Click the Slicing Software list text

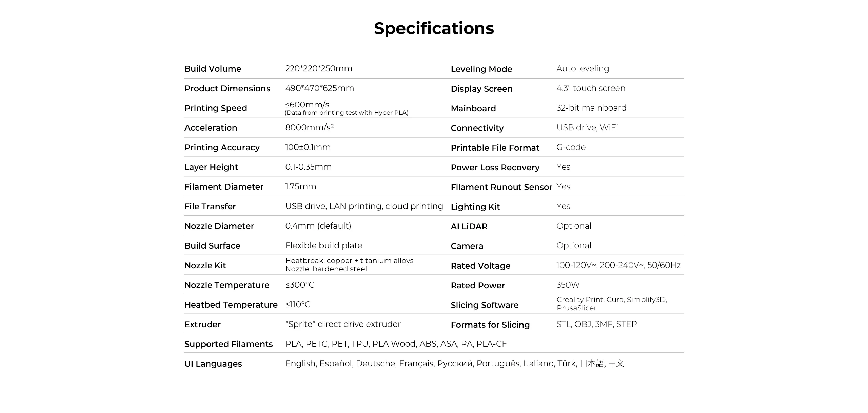pos(612,304)
